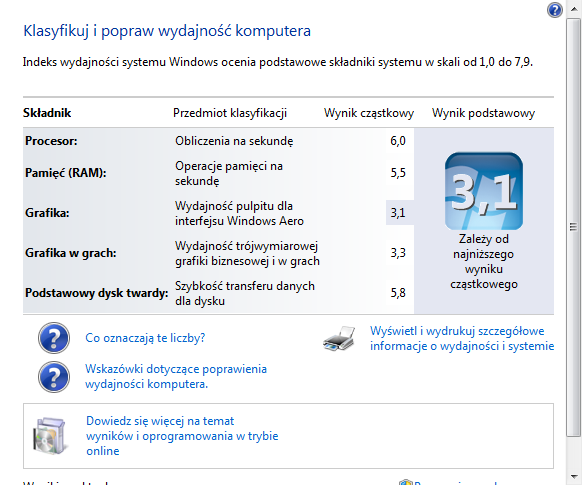This screenshot has width=582, height=485.
Task: Select the 'Podstawowy dysk twardy:' row label
Action: click(97, 293)
